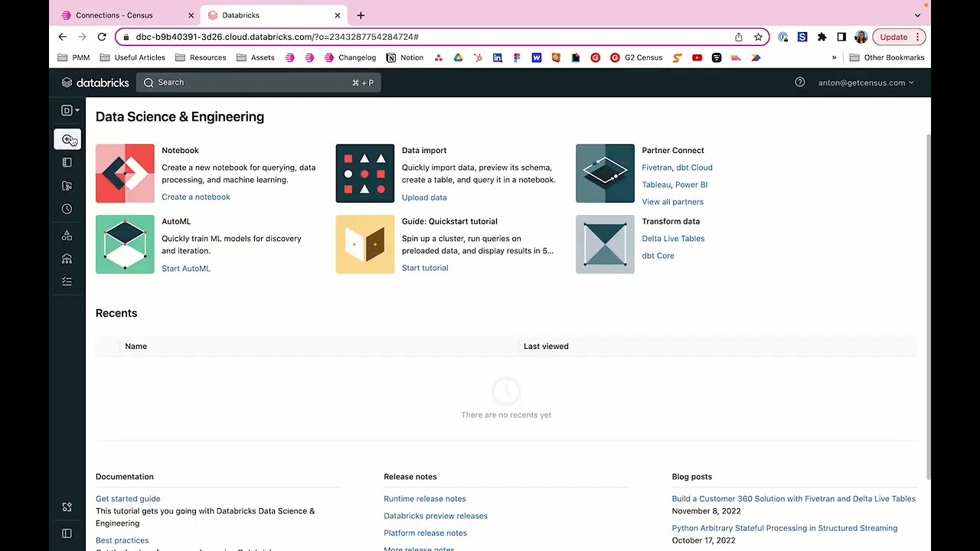980x551 pixels.
Task: Expand hidden bookmarks with the chevron
Action: pos(834,57)
